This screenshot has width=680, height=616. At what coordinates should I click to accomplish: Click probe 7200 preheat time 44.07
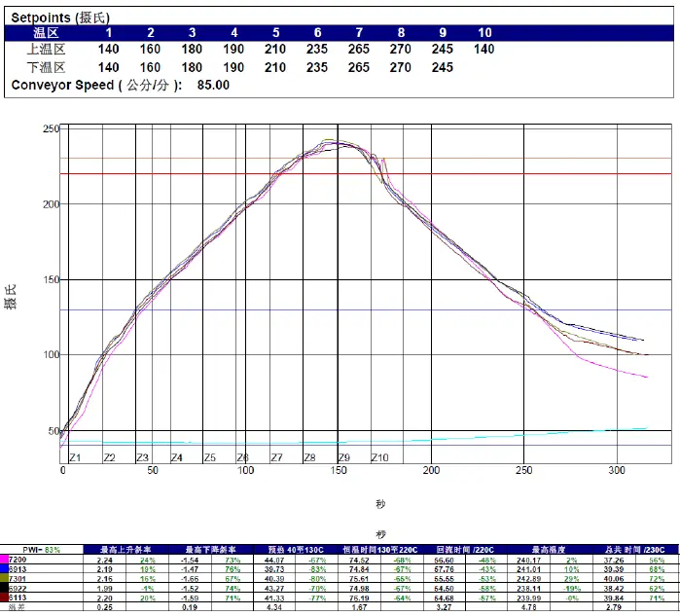coord(274,560)
